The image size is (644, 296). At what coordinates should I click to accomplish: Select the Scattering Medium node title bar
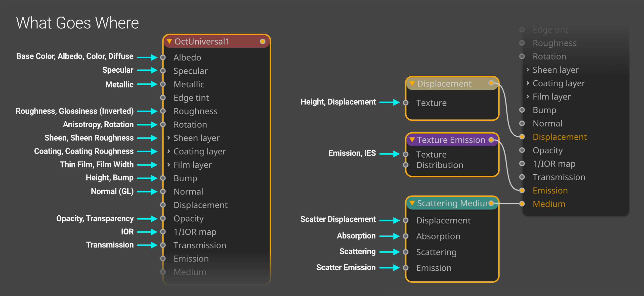452,203
